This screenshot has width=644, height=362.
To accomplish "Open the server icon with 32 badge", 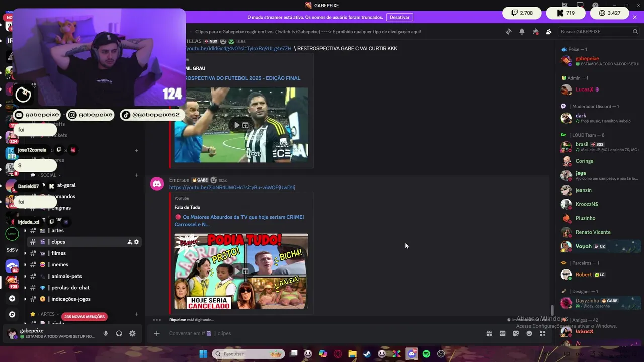I will tap(12, 265).
